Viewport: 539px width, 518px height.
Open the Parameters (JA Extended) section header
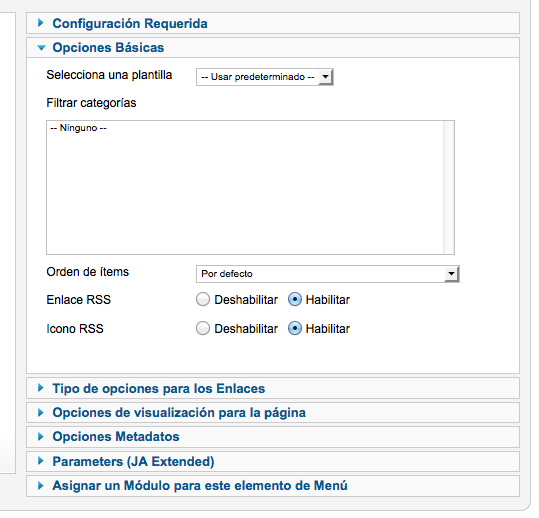(x=273, y=461)
